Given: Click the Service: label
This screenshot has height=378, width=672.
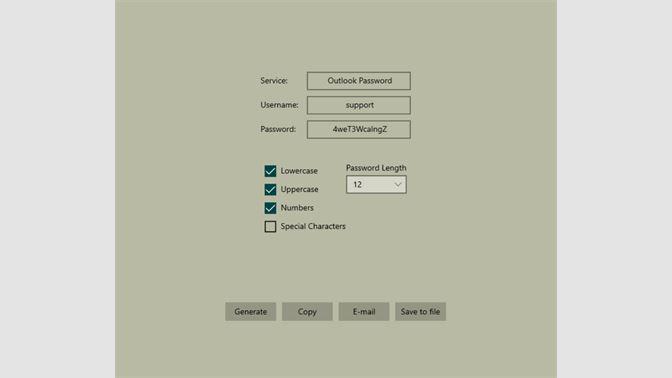Looking at the screenshot, I should tap(274, 81).
